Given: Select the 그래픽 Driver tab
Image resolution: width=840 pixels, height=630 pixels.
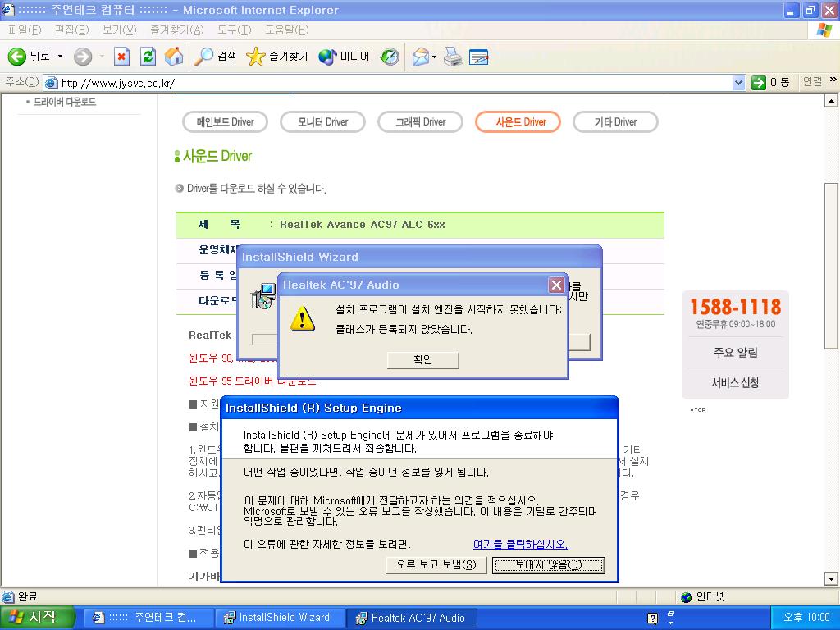Looking at the screenshot, I should (x=421, y=121).
